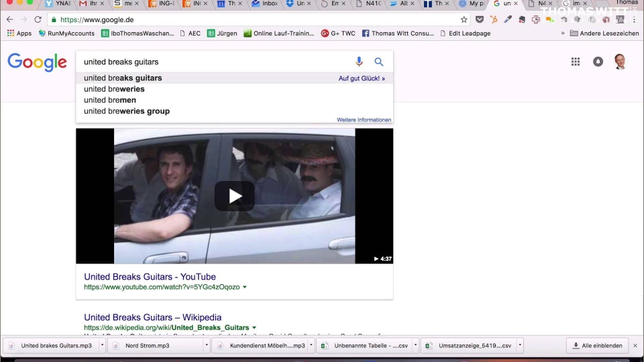Play the United Breaks Guitars video
This screenshot has width=644, height=362.
[x=235, y=196]
